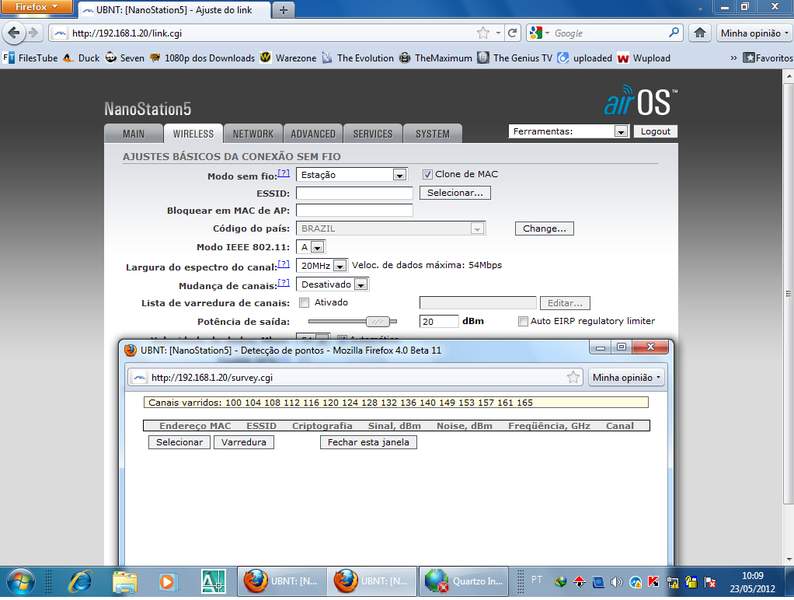Reload the link.cgi page

click(512, 33)
